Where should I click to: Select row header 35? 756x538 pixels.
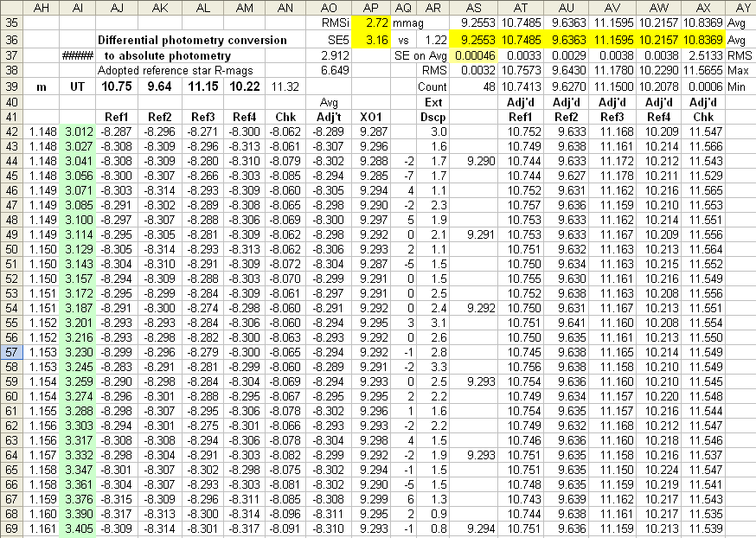(x=11, y=22)
